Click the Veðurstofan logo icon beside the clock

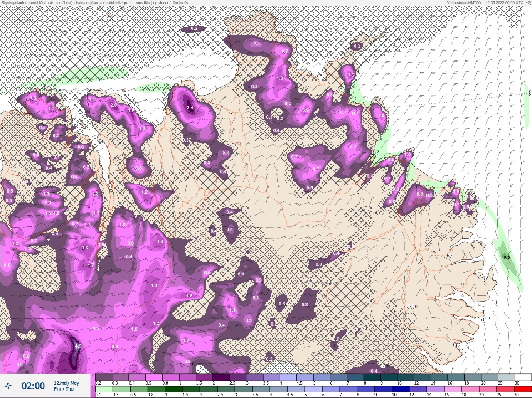pyautogui.click(x=8, y=386)
